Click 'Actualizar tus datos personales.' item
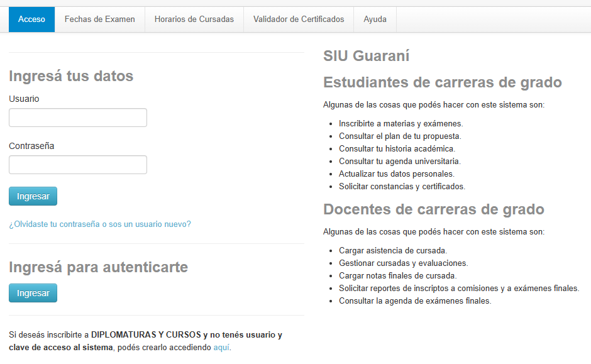The height and width of the screenshot is (364, 591). [x=397, y=174]
